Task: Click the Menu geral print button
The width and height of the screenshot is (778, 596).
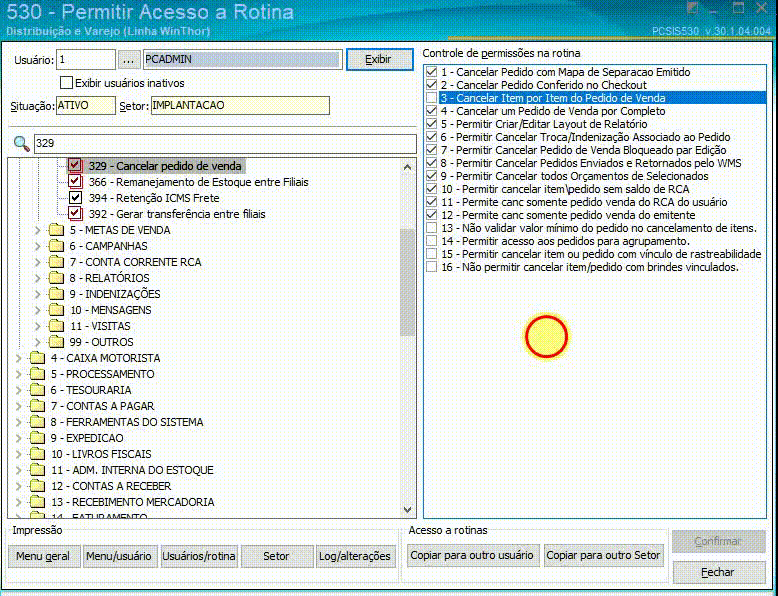Action: (43, 556)
